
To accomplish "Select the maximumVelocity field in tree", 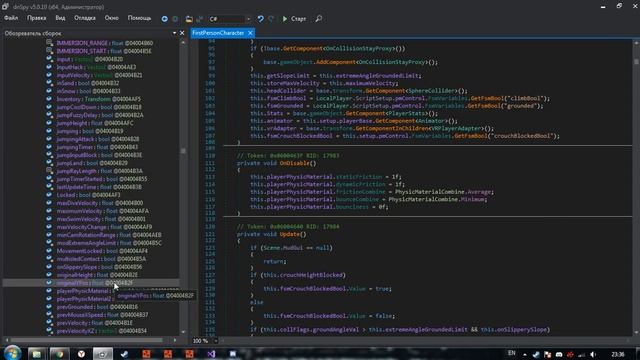I will tap(103, 211).
